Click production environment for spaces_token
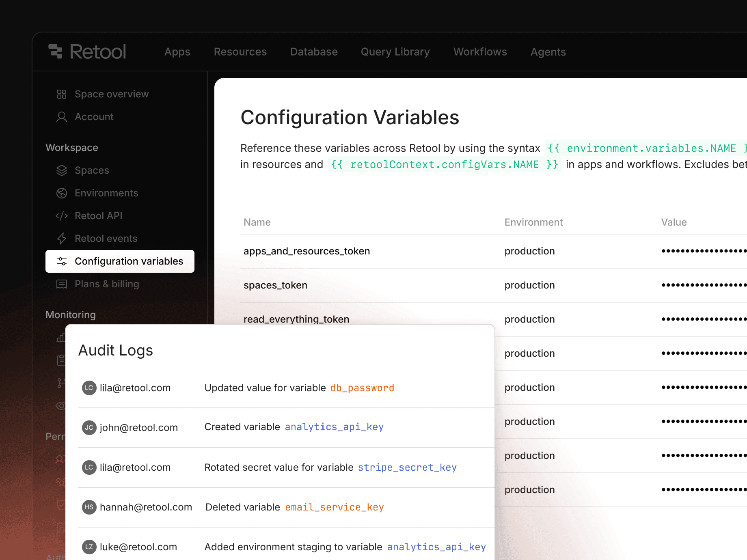 (529, 285)
